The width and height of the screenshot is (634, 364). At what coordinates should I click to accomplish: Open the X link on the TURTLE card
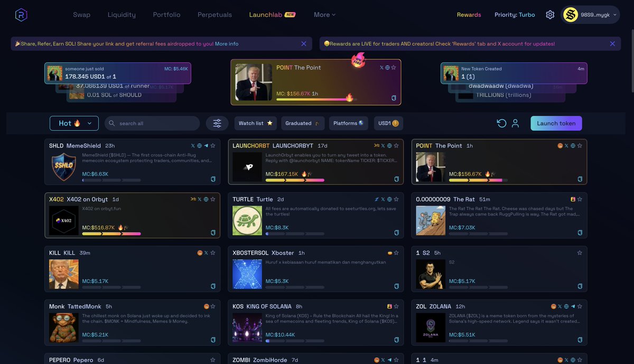click(x=383, y=199)
